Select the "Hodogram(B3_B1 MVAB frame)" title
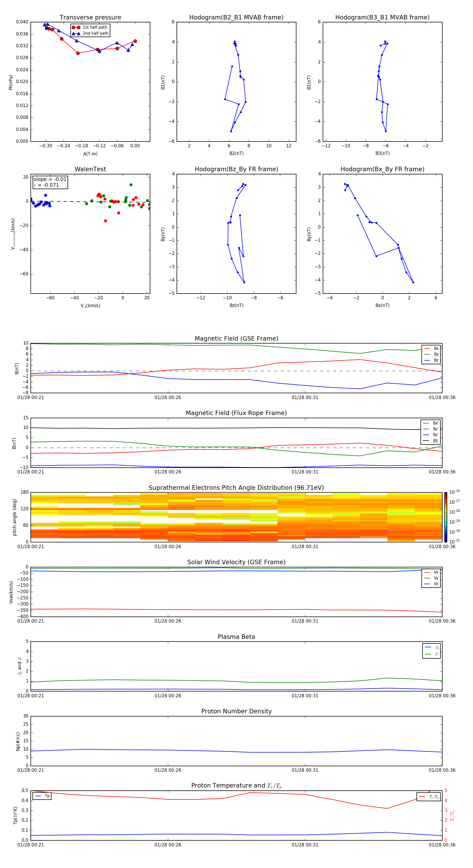 (382, 18)
